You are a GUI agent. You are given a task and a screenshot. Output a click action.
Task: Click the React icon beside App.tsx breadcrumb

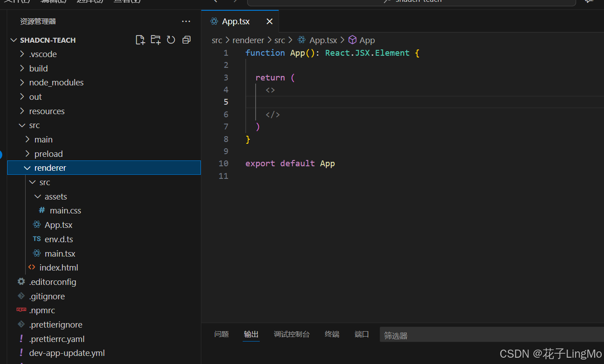pyautogui.click(x=302, y=40)
